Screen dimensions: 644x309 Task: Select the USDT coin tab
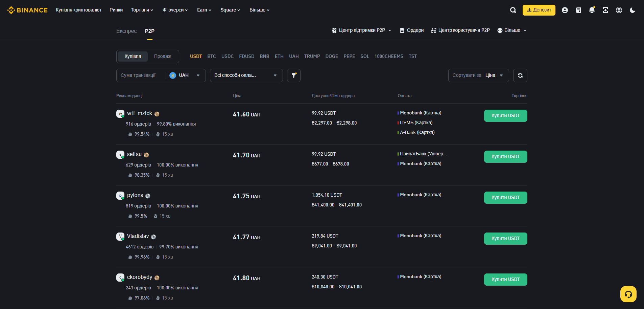coord(196,56)
